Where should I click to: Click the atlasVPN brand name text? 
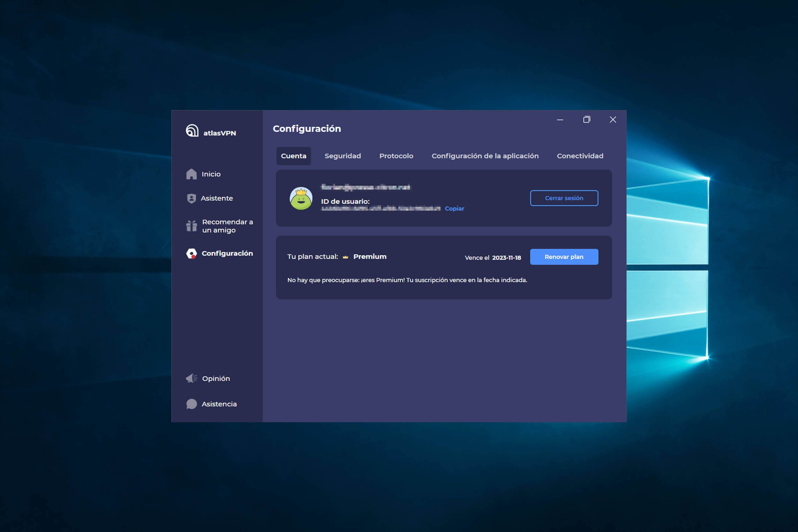coord(220,133)
